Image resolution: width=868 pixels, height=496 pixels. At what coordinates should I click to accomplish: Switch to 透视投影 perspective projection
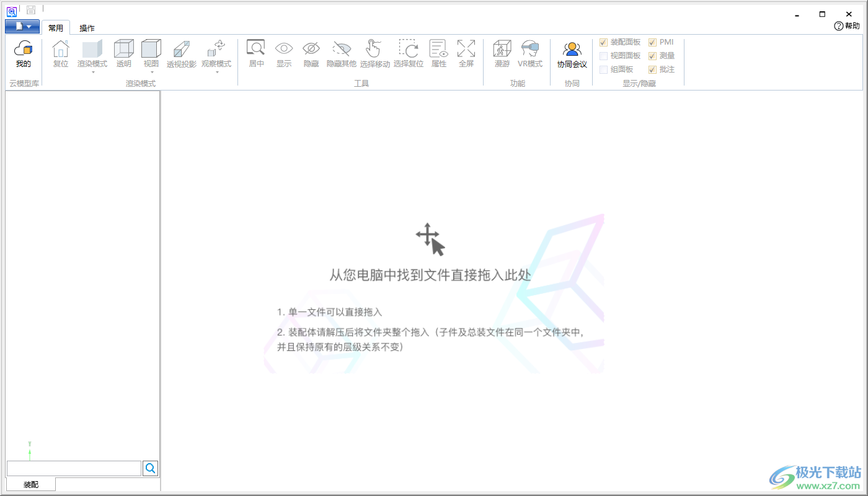(x=182, y=55)
